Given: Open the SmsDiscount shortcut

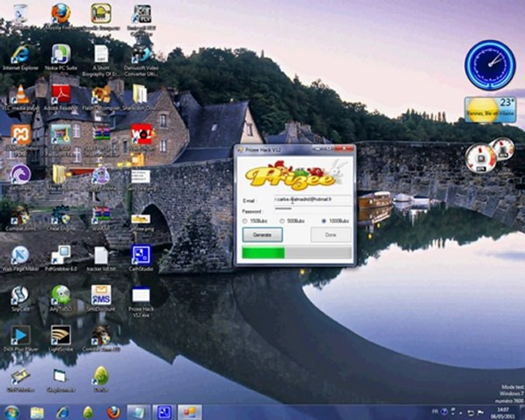Looking at the screenshot, I should tap(101, 298).
